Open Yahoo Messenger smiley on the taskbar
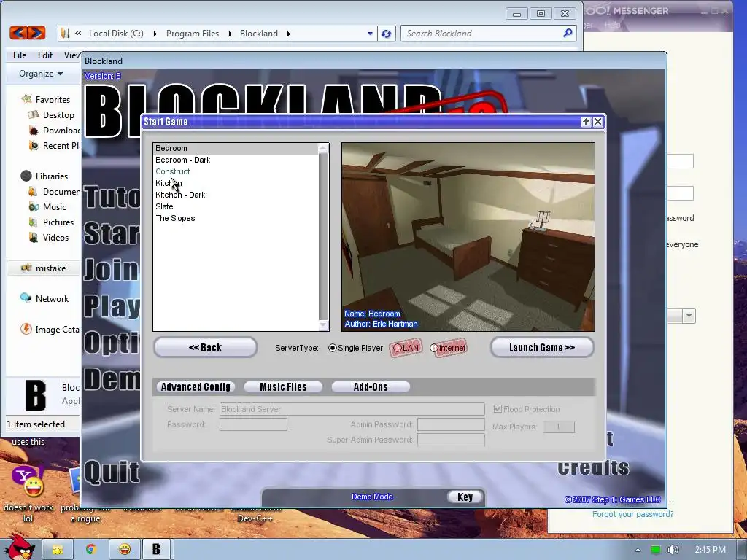 coord(124,550)
